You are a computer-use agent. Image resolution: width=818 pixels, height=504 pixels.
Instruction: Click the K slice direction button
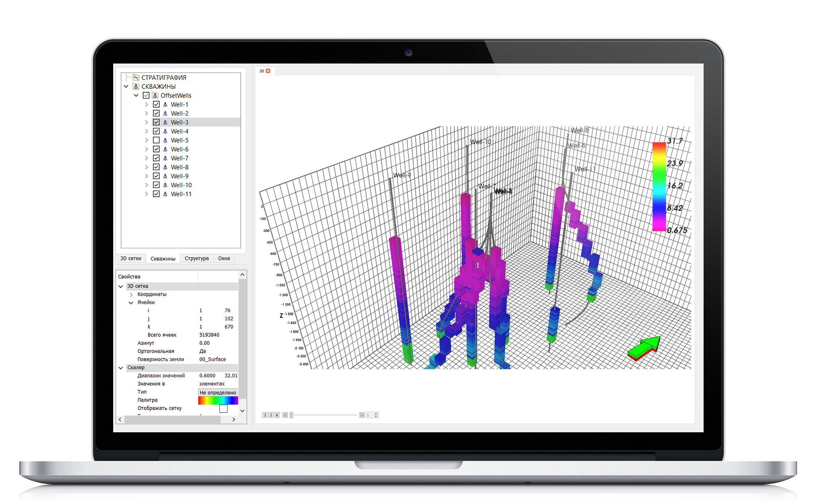tap(277, 415)
